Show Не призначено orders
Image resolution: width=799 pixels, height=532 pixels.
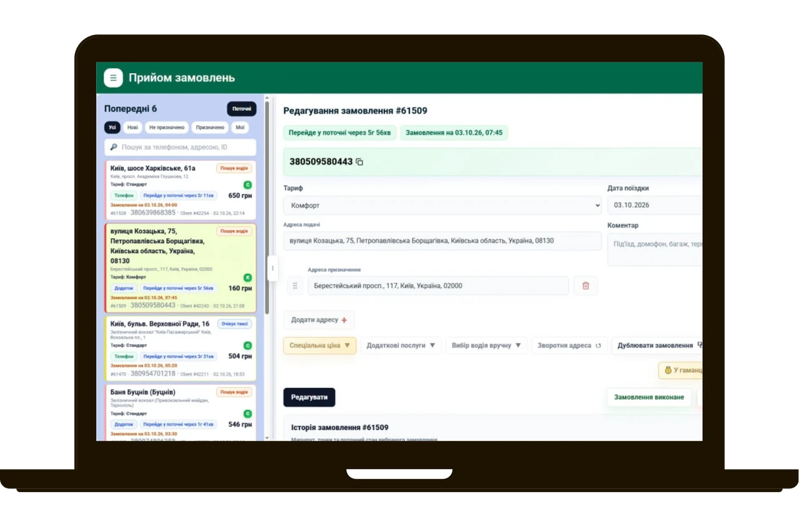click(x=167, y=127)
